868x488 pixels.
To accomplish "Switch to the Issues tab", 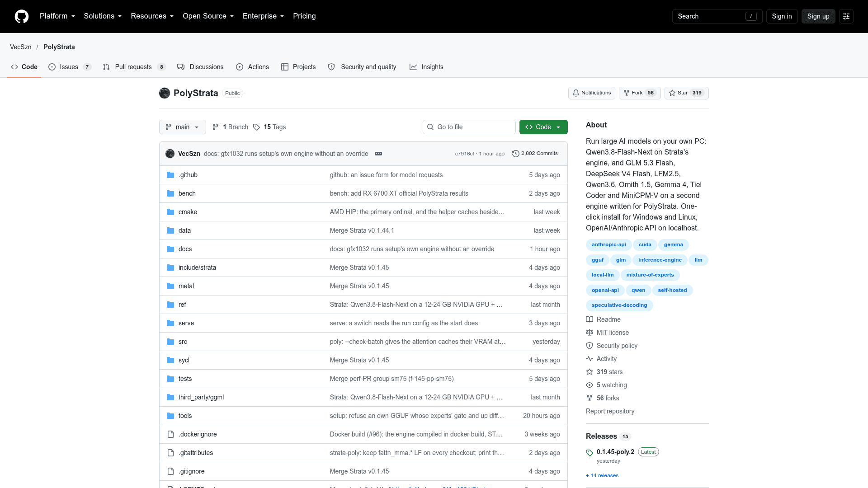I will [x=70, y=67].
